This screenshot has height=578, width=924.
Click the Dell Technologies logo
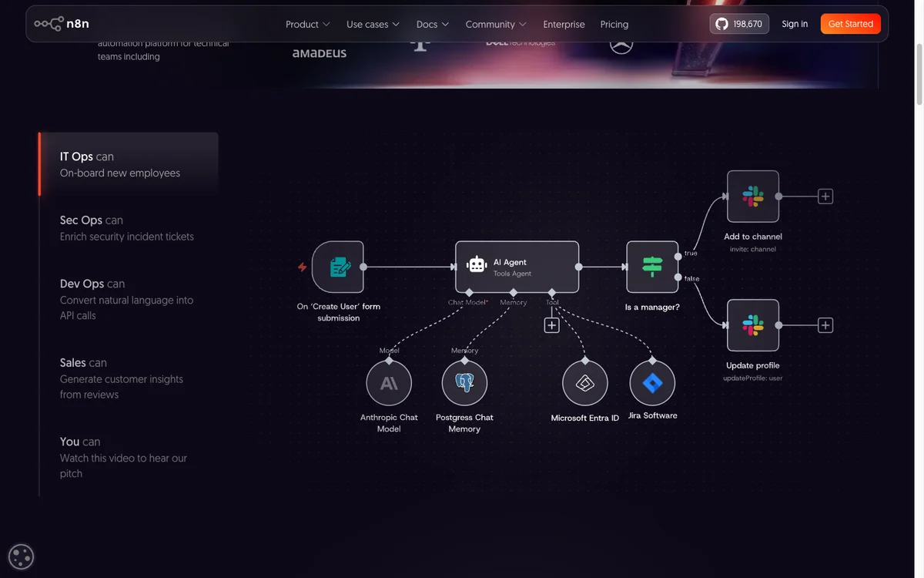tap(521, 43)
